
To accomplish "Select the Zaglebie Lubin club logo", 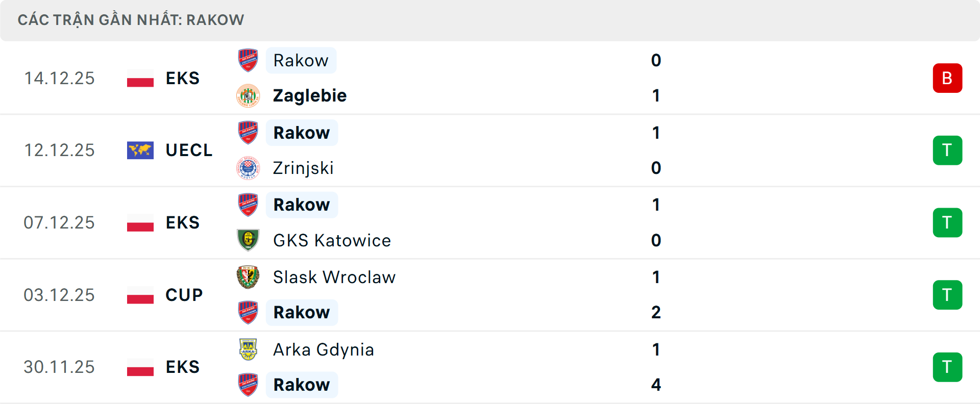I will point(248,95).
